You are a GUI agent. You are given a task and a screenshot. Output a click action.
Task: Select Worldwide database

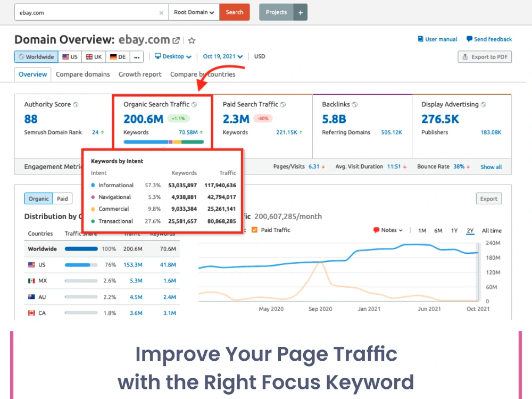(x=36, y=57)
